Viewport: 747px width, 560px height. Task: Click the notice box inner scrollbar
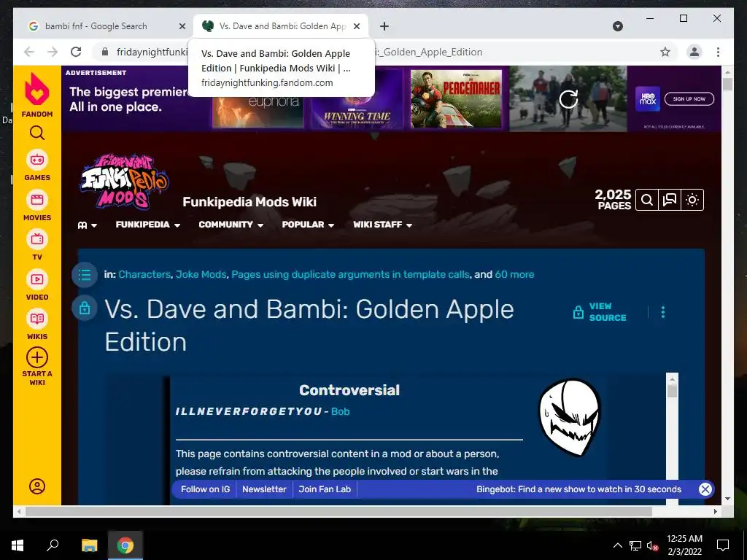pos(672,392)
